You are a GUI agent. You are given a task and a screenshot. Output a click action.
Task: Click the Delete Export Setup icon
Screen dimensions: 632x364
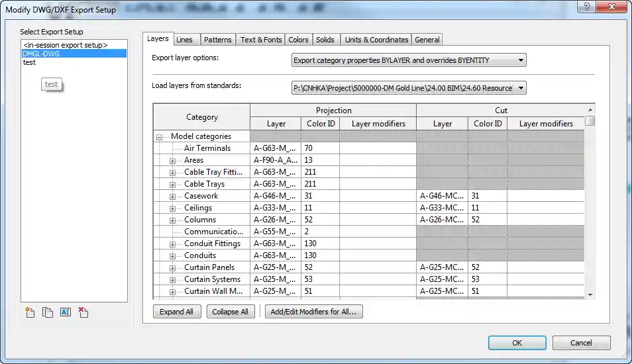83,312
